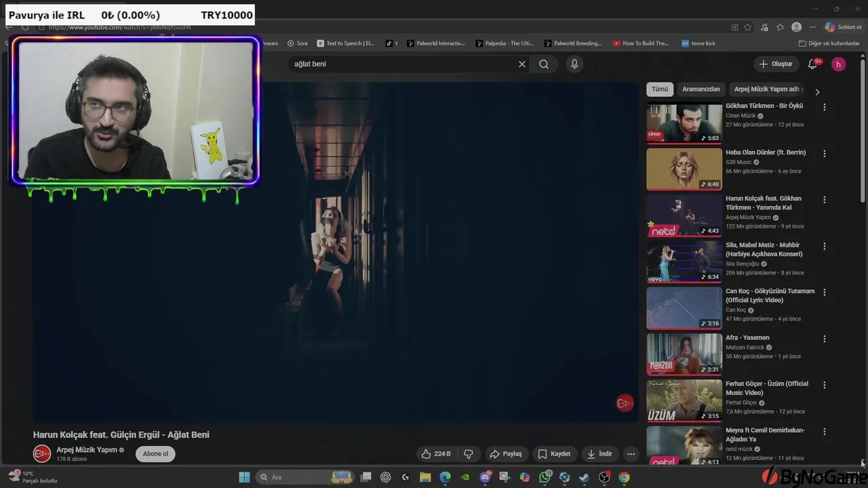Open options for Afra - Yasemen
The width and height of the screenshot is (868, 488).
(825, 339)
